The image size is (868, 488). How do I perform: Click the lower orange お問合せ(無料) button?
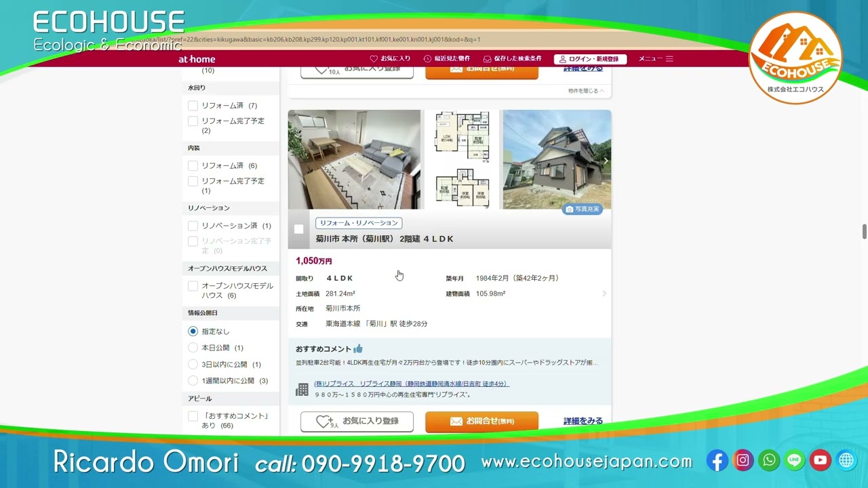click(x=481, y=422)
